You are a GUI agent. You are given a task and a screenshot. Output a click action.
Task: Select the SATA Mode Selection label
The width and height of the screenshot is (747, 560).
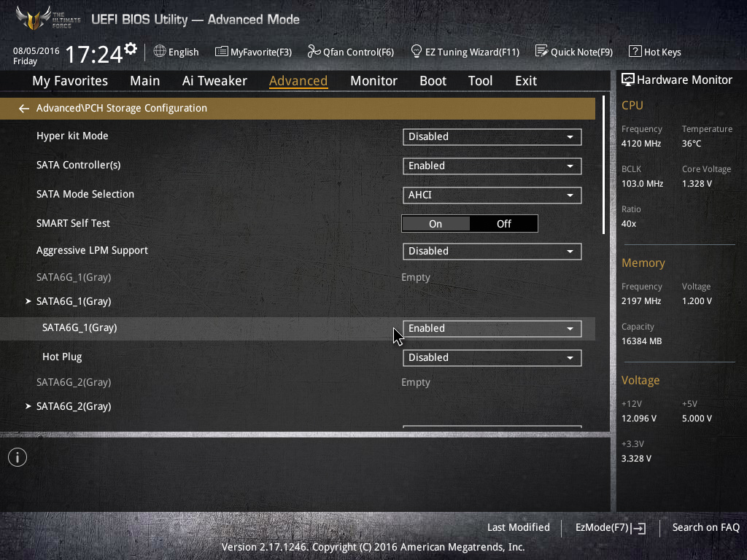tap(85, 194)
